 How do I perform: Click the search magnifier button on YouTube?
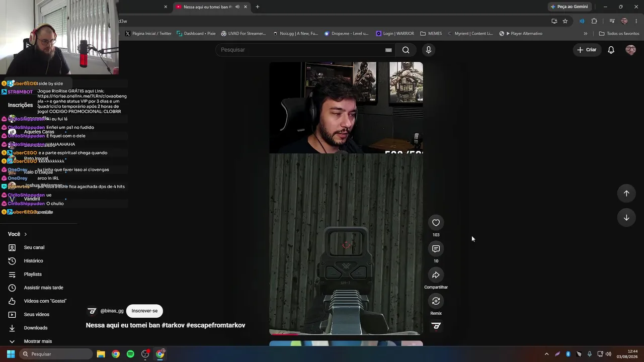click(x=406, y=50)
